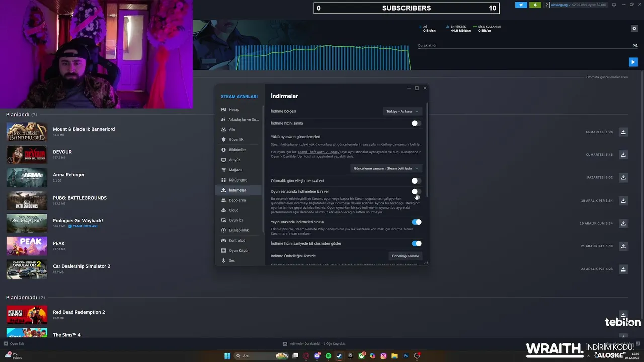Open Ses settings category
This screenshot has height=362, width=644.
point(238,260)
